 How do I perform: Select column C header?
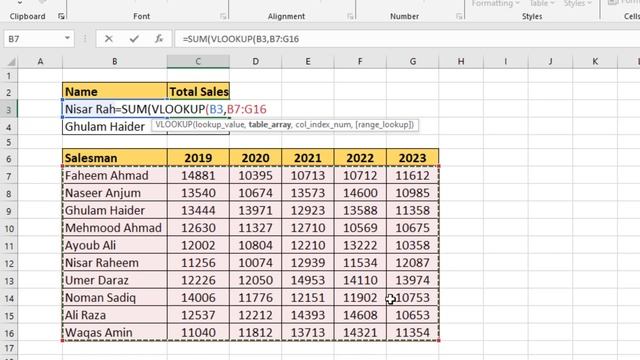click(x=198, y=62)
